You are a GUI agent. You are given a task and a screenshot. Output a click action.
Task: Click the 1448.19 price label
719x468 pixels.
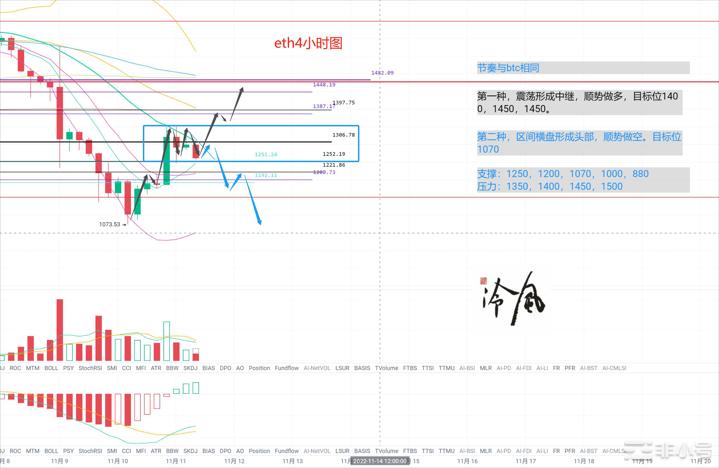tap(324, 85)
